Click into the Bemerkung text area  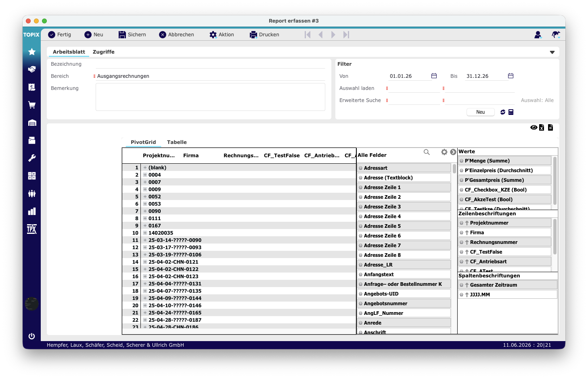coord(210,97)
